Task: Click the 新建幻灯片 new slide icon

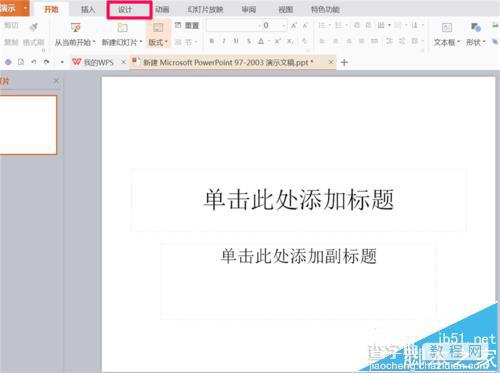Action: tap(122, 27)
